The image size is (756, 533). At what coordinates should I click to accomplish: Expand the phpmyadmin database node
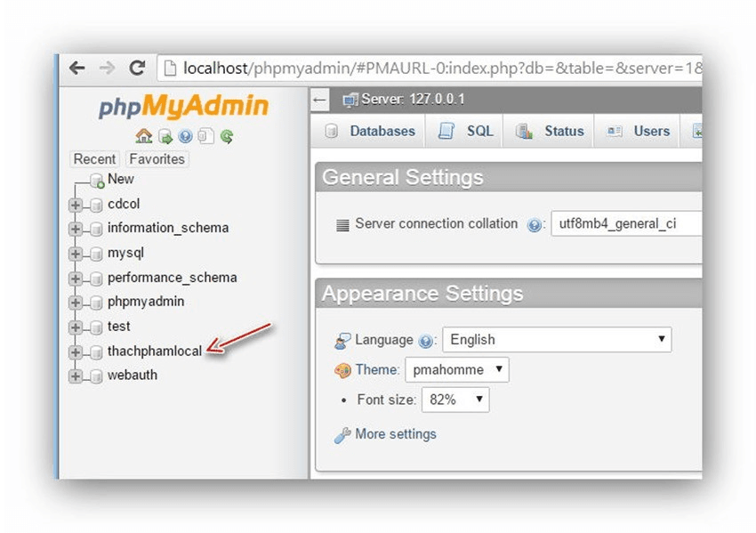click(x=76, y=303)
